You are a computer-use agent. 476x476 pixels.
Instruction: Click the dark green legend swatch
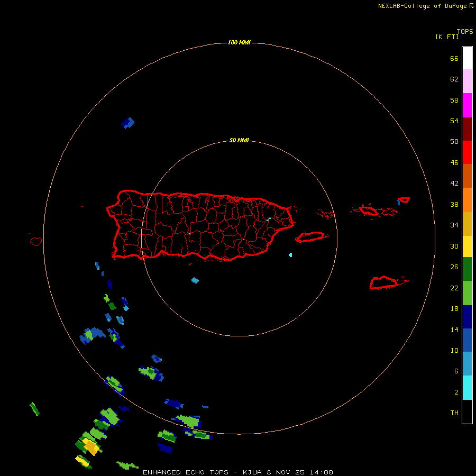pos(467,269)
